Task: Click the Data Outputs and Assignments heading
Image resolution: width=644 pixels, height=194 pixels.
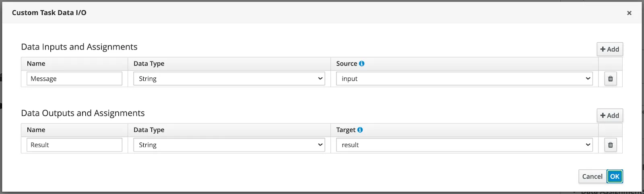Action: click(83, 113)
